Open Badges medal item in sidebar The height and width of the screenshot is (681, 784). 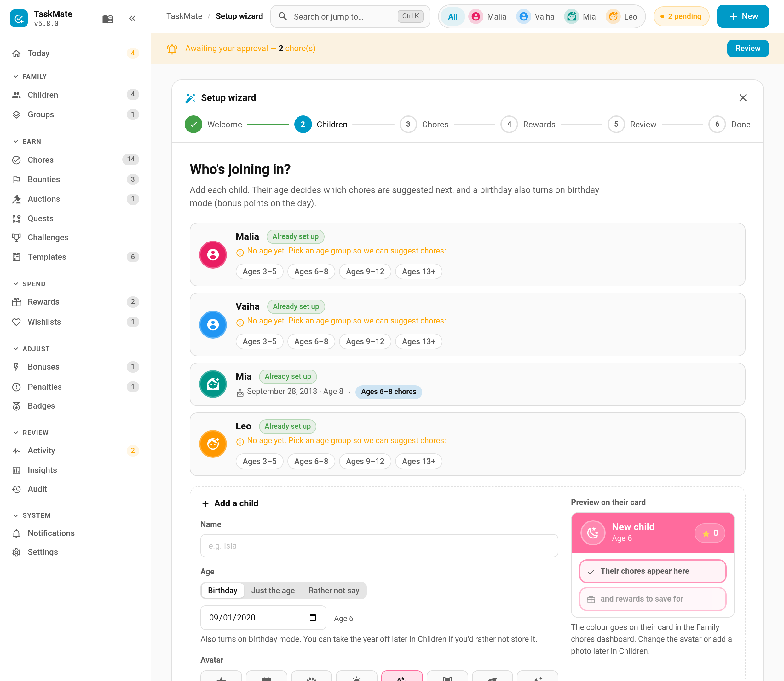click(x=75, y=406)
